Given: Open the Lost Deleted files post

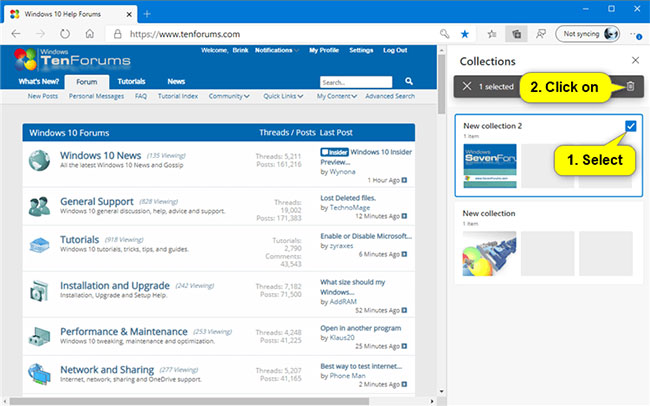Looking at the screenshot, I should 348,198.
